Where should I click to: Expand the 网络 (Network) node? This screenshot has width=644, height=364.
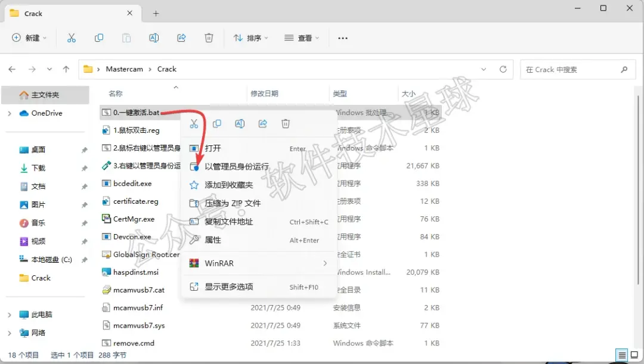pos(10,333)
